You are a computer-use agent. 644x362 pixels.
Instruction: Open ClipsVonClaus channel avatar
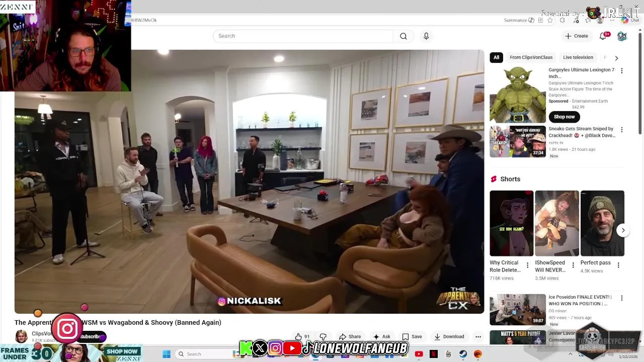(21, 336)
